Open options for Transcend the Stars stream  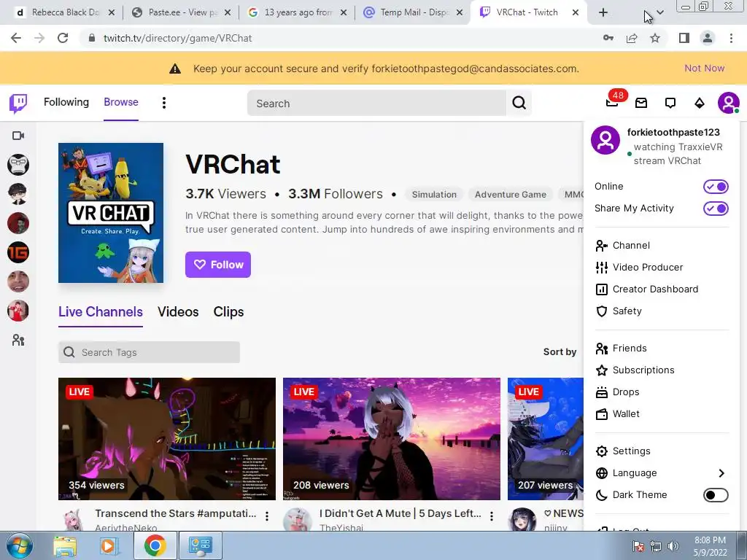pyautogui.click(x=267, y=516)
